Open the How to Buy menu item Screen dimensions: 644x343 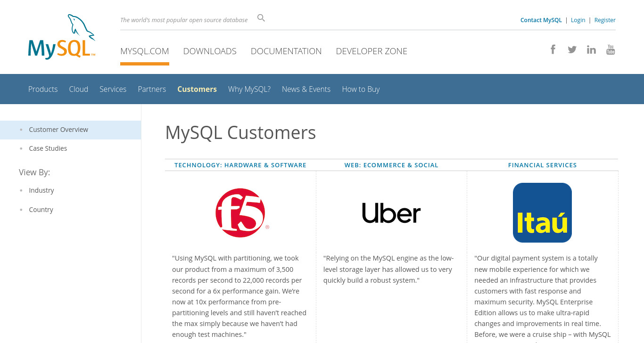[361, 89]
